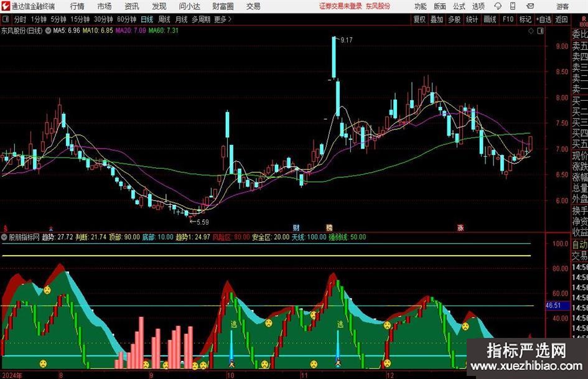The image size is (588, 379).
Task: Open the 行情 menu
Action: (x=77, y=6)
